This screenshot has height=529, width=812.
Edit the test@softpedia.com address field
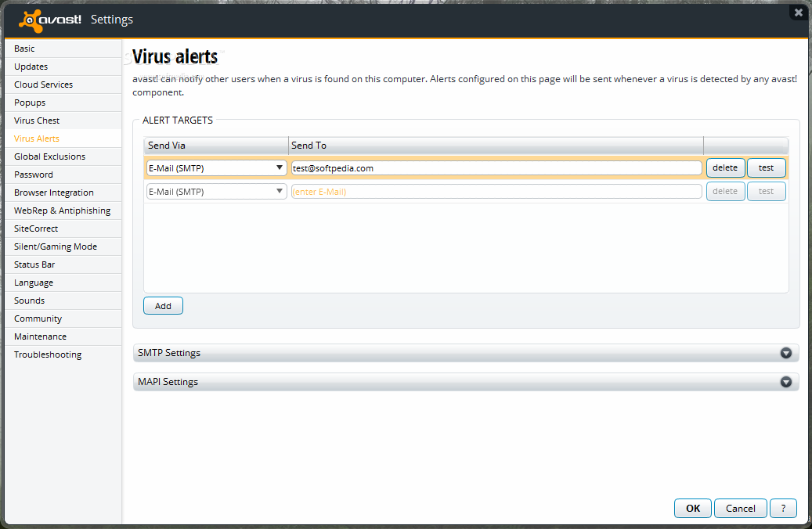pos(496,167)
